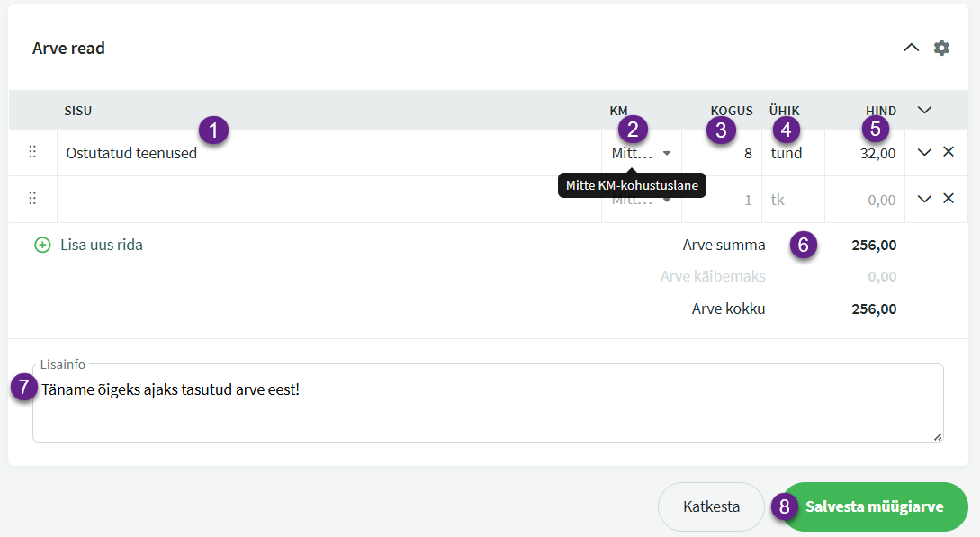Click drag handle of Ostutatud teenused row
This screenshot has height=537, width=980.
[x=32, y=153]
